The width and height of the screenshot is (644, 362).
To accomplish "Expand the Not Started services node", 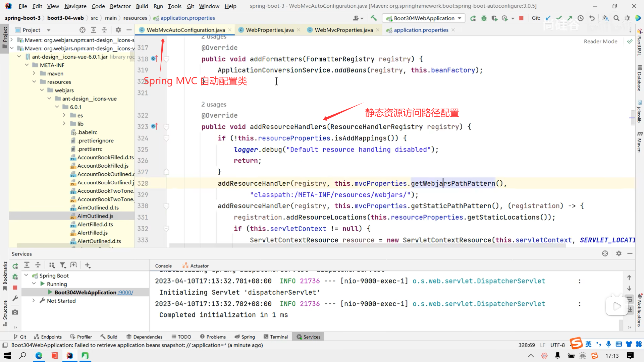I will coord(34,301).
